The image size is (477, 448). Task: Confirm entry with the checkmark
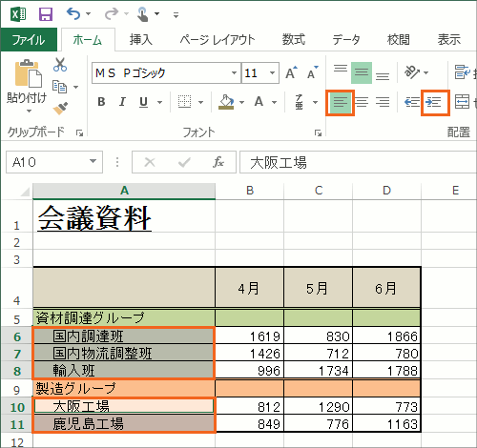[x=184, y=162]
